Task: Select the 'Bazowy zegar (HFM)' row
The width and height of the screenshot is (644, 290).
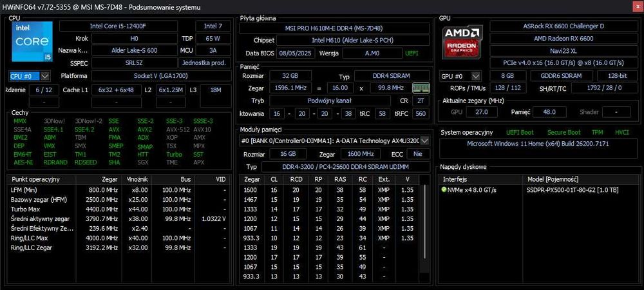Action: (x=118, y=200)
